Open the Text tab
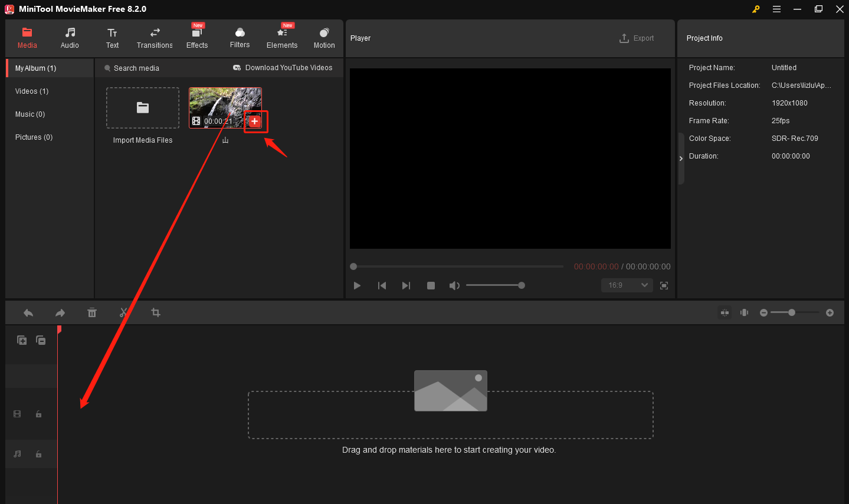Viewport: 849px width, 504px height. 112,38
